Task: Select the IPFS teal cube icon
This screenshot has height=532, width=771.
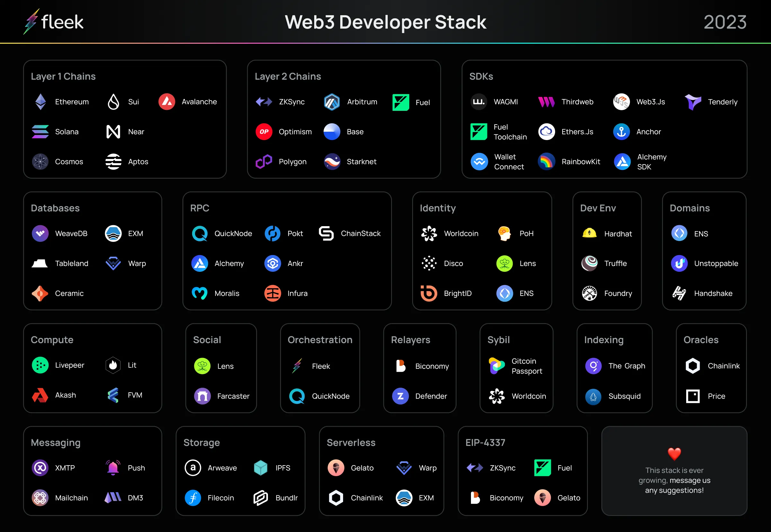Action: tap(260, 468)
